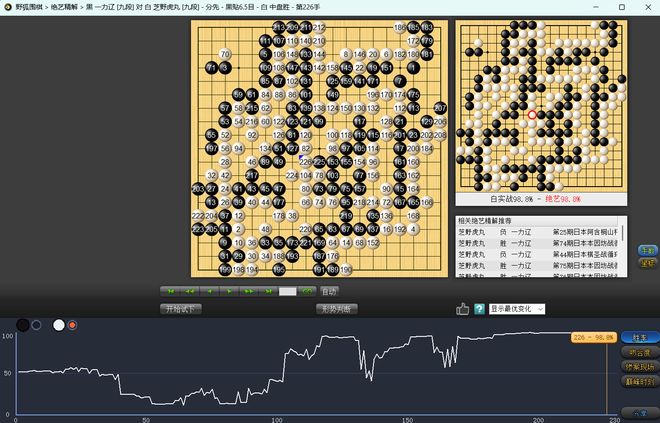The height and width of the screenshot is (423, 660).
Task: Switch to the 吻合度 tab
Action: 640,352
